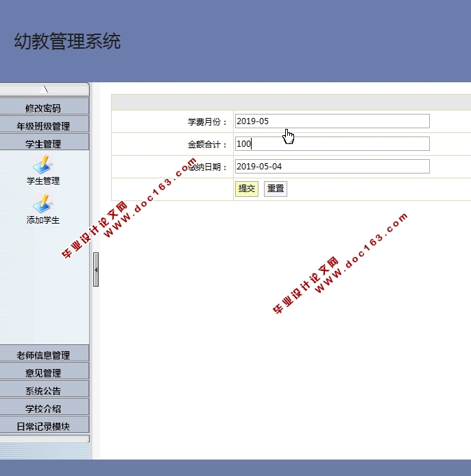
Task: Expand the 年级班级管理 menu section
Action: coord(45,124)
